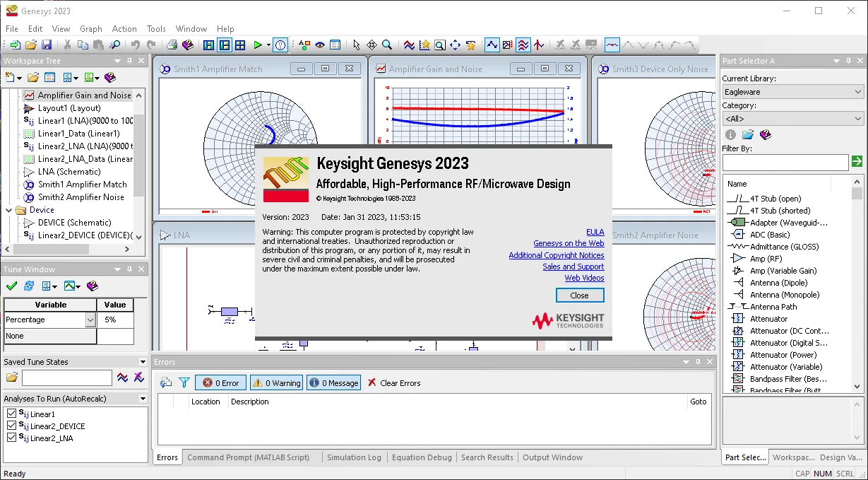Click the graph star marker icon
Screen dimensions: 868x480
(424, 45)
